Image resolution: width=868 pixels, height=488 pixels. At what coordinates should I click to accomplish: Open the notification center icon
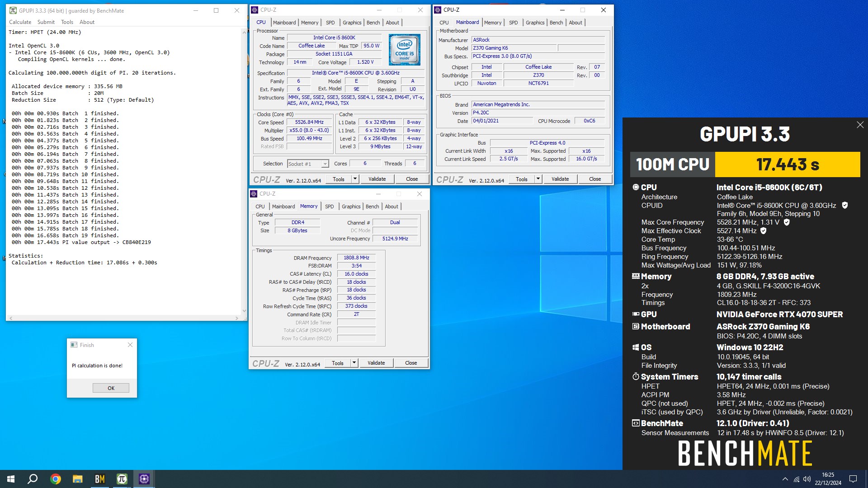tap(853, 479)
